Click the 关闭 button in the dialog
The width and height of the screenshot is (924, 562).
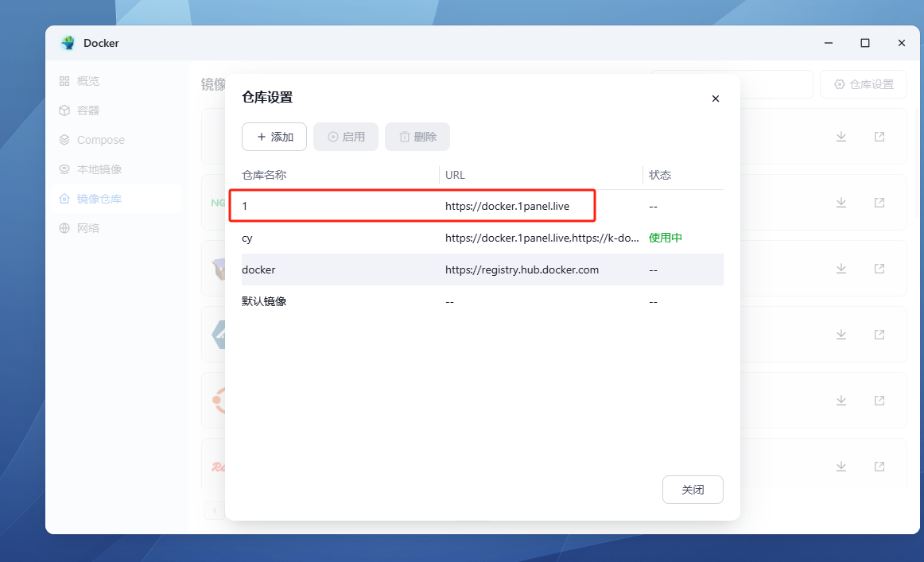[693, 490]
